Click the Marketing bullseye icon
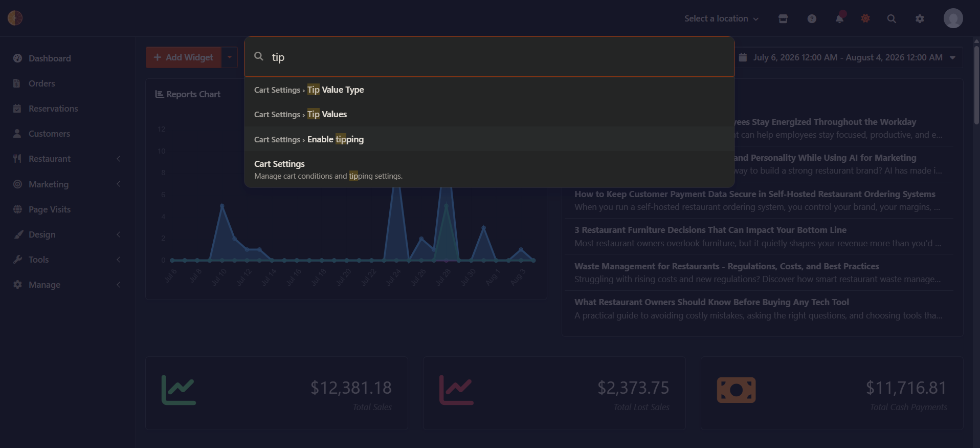Viewport: 980px width, 448px height. click(x=17, y=184)
